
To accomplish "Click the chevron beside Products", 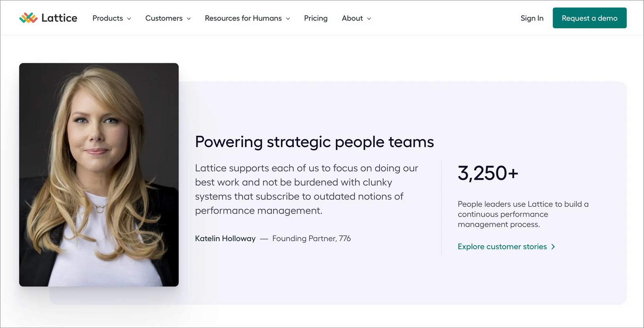I will click(129, 18).
